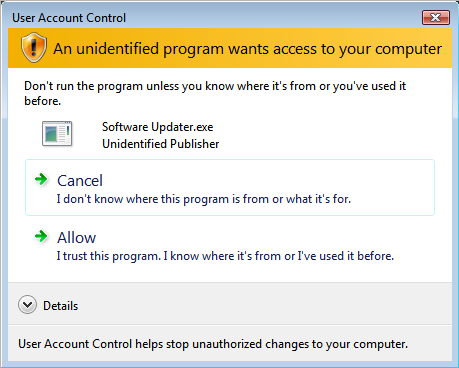The image size is (459, 368).
Task: Click the Software Updater.exe program icon
Action: click(x=57, y=134)
